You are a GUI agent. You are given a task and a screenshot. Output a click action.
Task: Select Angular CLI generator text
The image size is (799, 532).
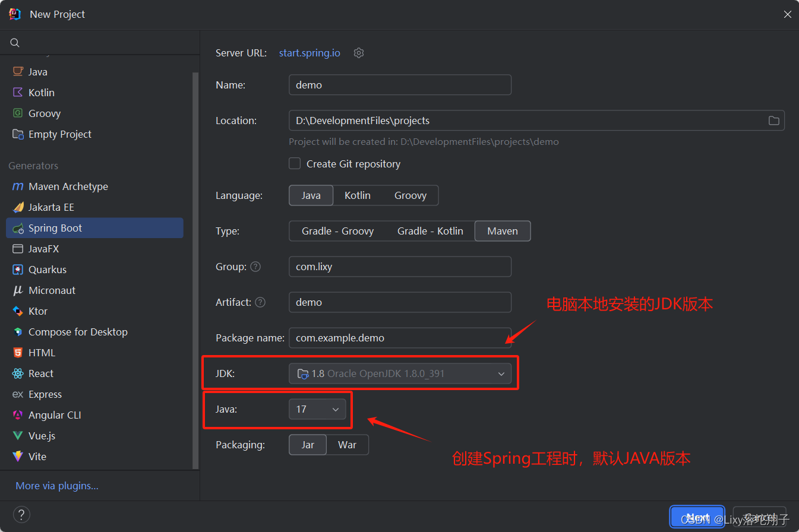click(x=55, y=415)
